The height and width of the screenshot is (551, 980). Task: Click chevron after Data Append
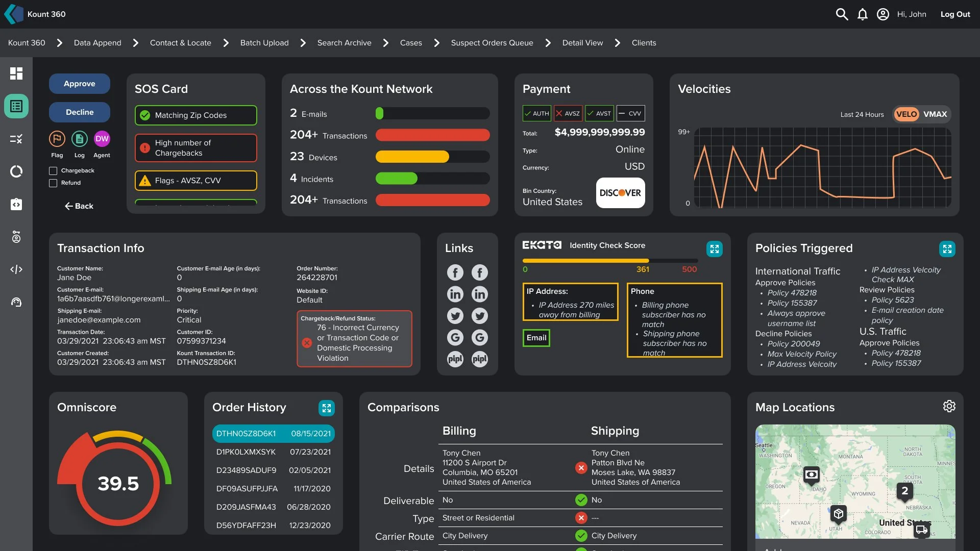coord(136,43)
